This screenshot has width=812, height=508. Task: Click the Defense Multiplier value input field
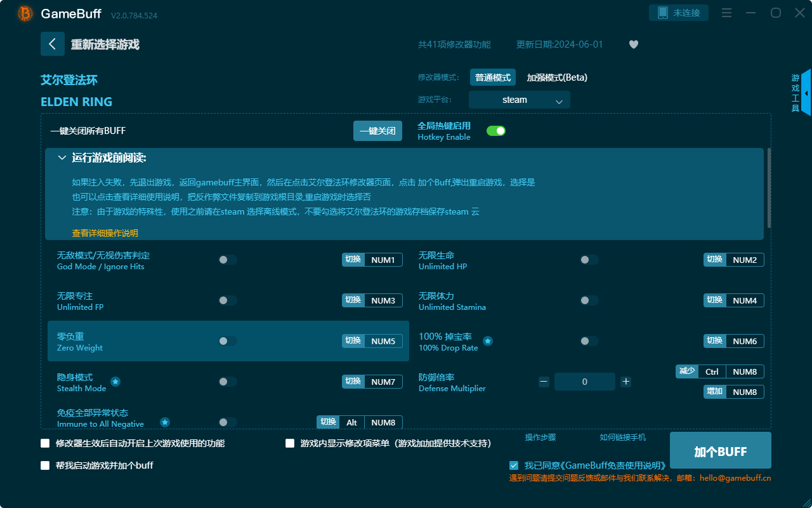(x=584, y=382)
